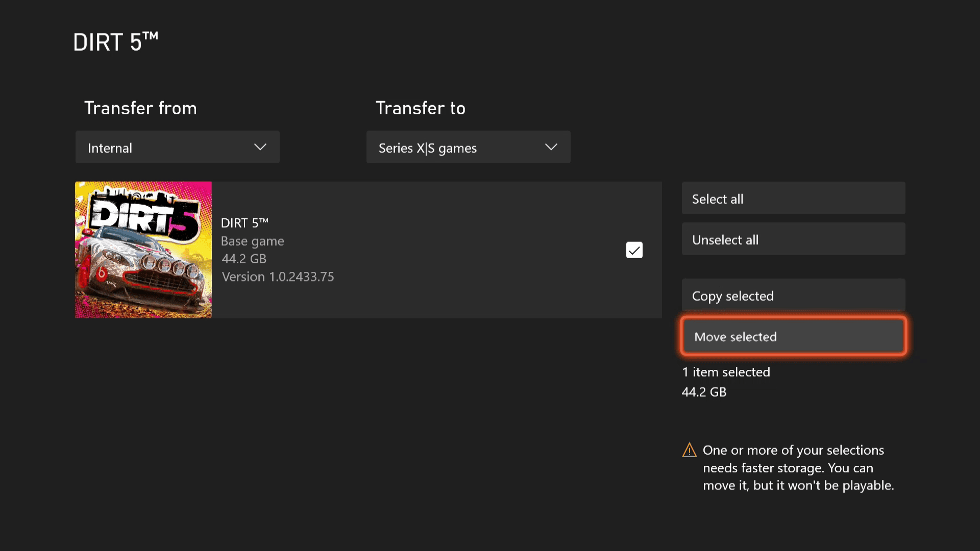Image resolution: width=980 pixels, height=551 pixels.
Task: Click the DIRT 5 game thumbnail image
Action: coord(143,249)
